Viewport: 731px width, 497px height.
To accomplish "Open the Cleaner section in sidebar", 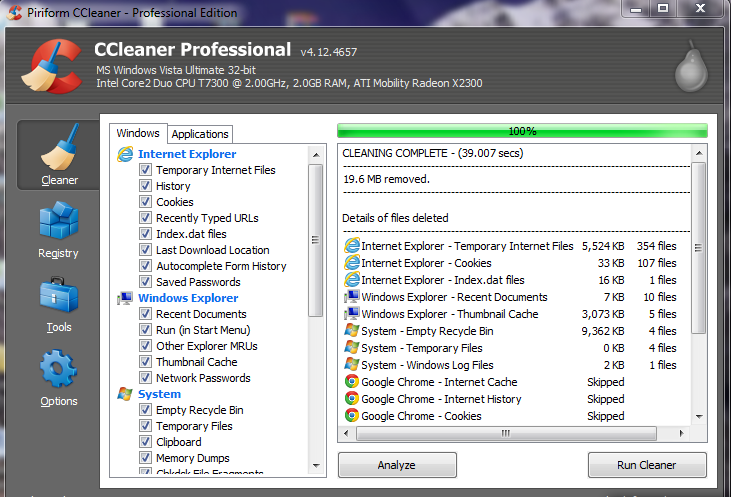I will [x=59, y=155].
